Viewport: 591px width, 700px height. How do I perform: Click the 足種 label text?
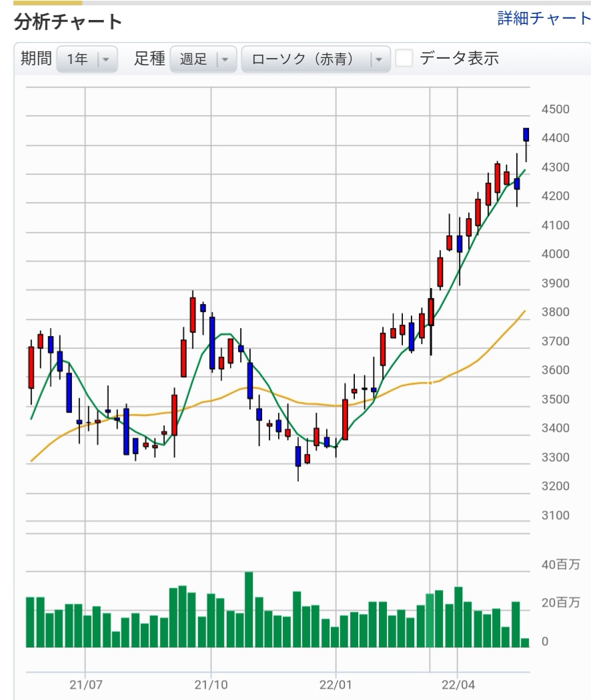[149, 59]
